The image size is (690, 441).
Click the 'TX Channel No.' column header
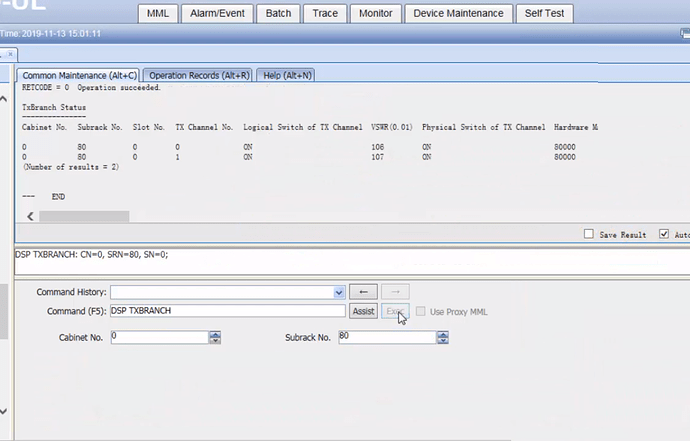tap(204, 127)
